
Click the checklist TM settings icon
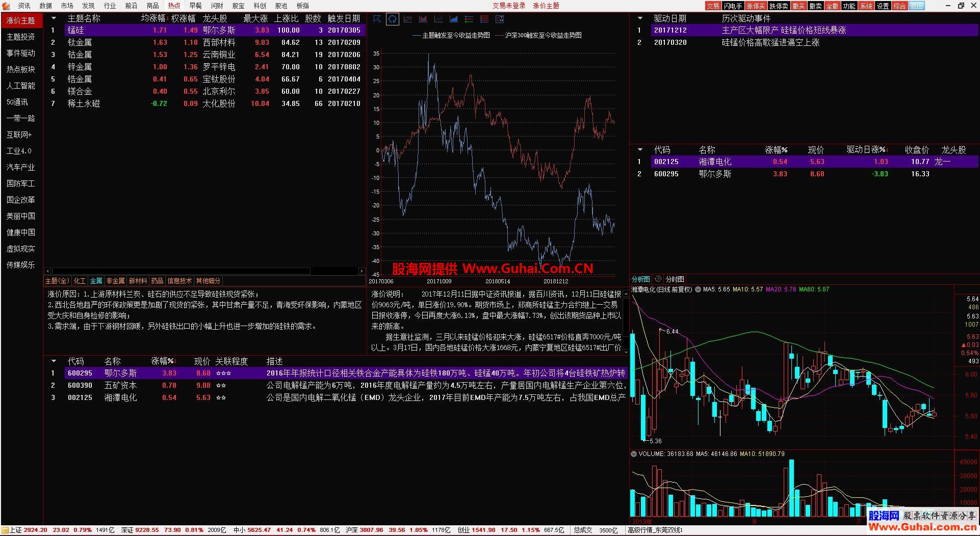tap(499, 19)
